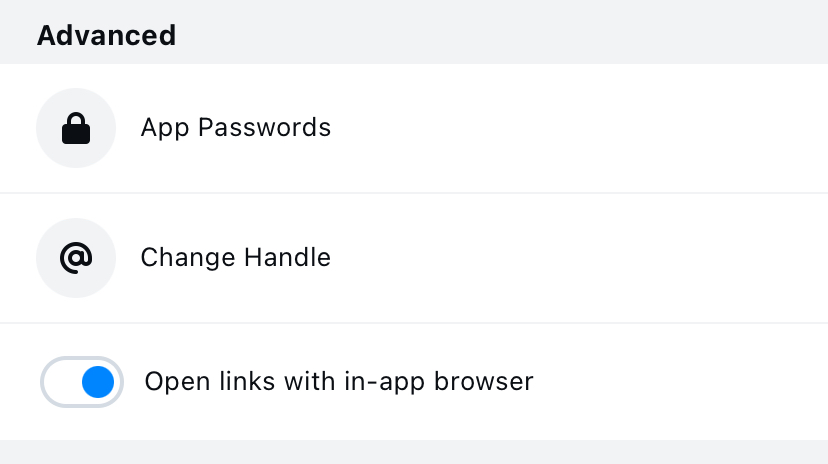The height and width of the screenshot is (464, 828).
Task: Click the empty left side of the toggle track
Action: point(60,382)
